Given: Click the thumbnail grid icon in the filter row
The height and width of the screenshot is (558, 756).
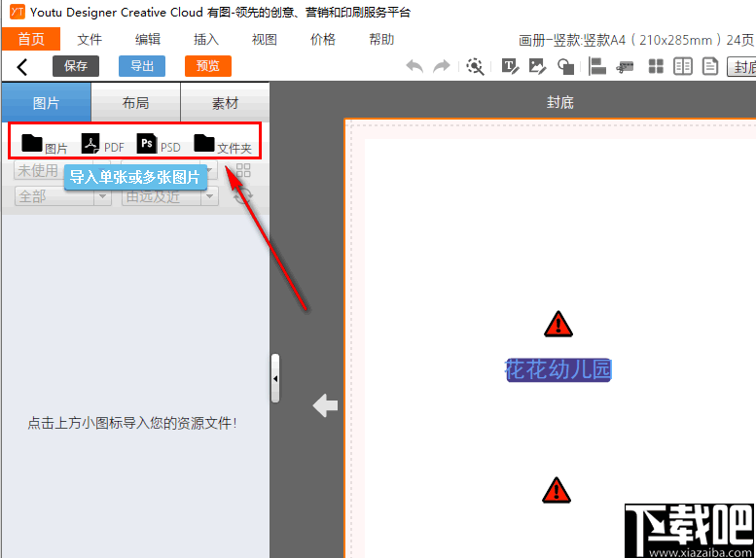Looking at the screenshot, I should [x=243, y=170].
